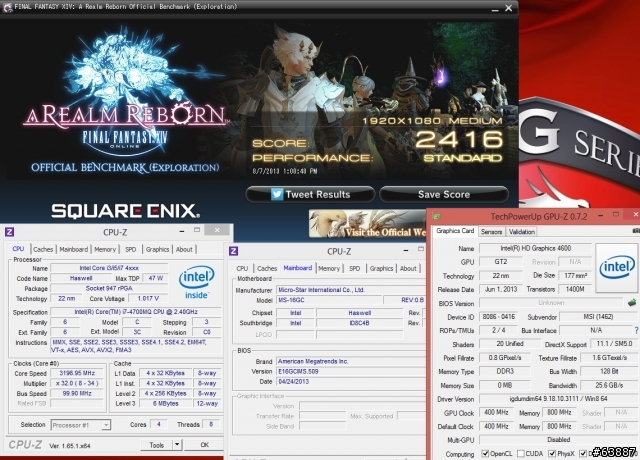Click the Max TDP value 47 W
The image size is (640, 460).
(156, 278)
